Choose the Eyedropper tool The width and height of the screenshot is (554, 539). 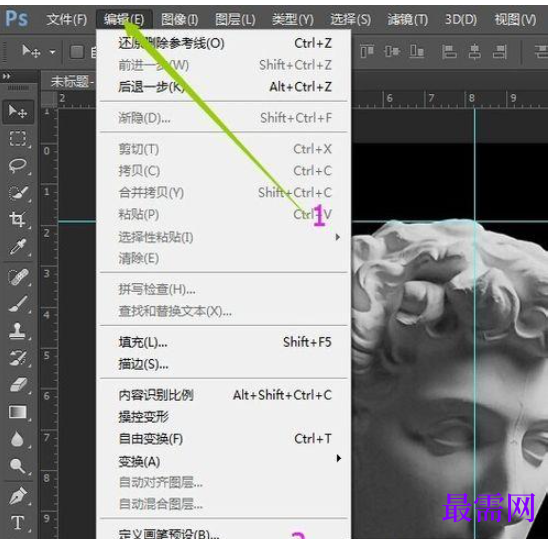(17, 247)
